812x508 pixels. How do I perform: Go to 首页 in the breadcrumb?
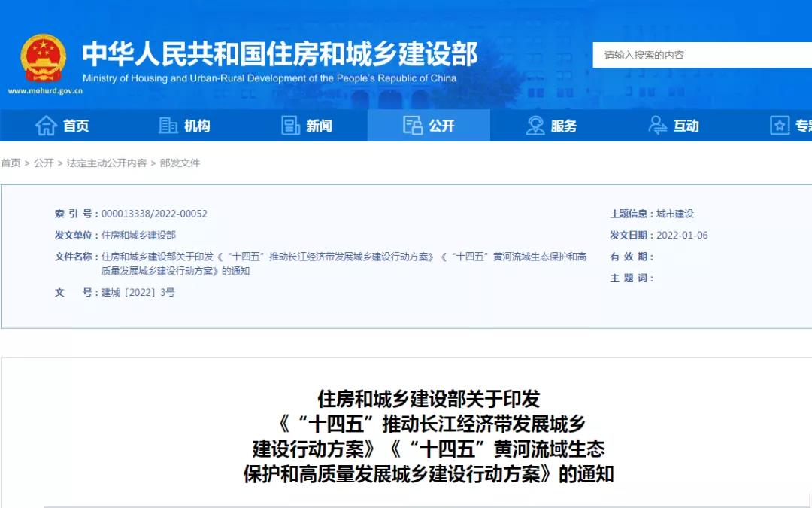11,163
